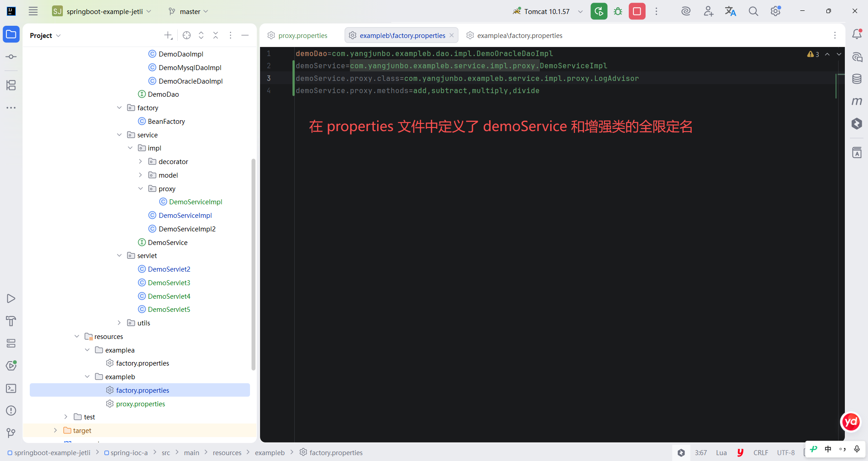This screenshot has width=868, height=461.
Task: Expand the decorator folder
Action: (140, 161)
